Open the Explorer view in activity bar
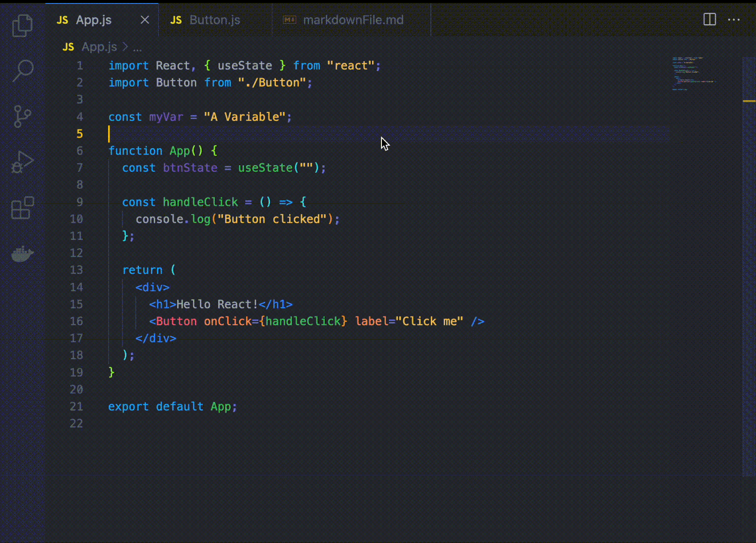Screen dimensions: 756x543 pyautogui.click(x=22, y=25)
